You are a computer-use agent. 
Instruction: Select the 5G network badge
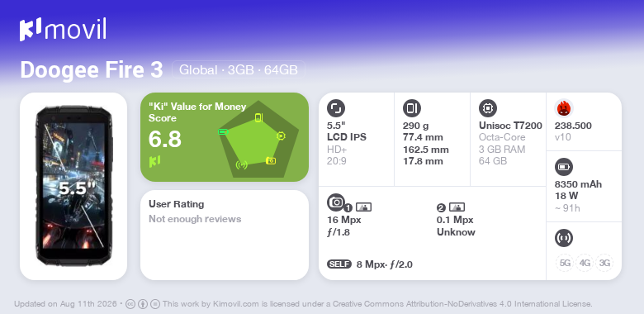pos(565,263)
